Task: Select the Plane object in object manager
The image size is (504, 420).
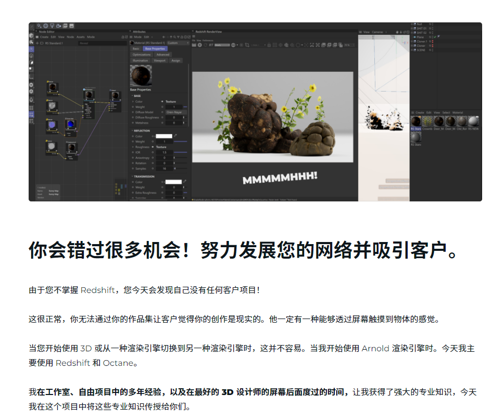Action: coord(420,37)
